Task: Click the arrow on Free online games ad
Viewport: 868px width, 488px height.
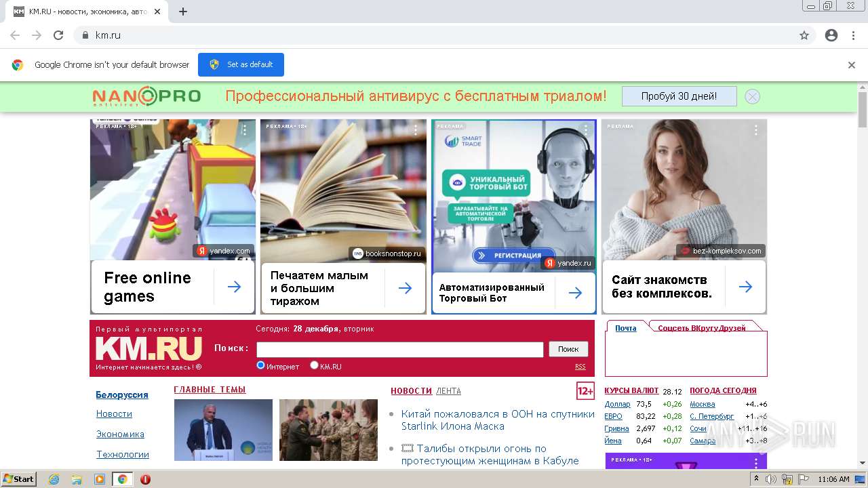Action: [x=234, y=287]
